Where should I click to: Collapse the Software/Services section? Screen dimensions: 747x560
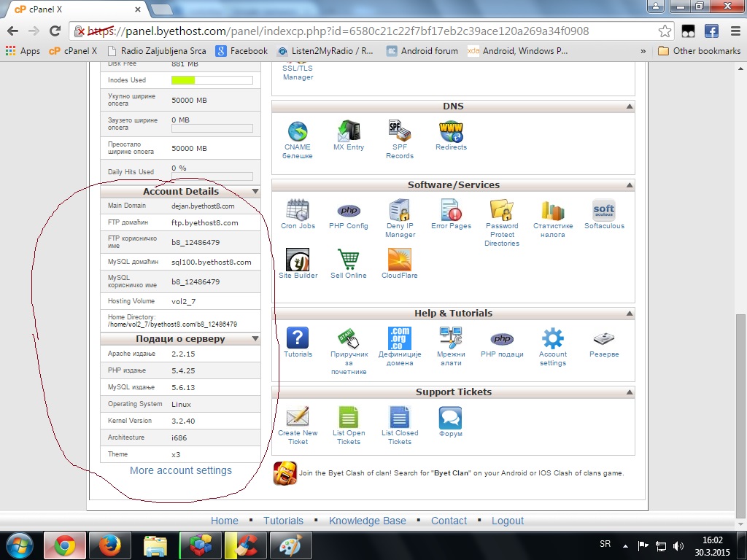pyautogui.click(x=630, y=184)
